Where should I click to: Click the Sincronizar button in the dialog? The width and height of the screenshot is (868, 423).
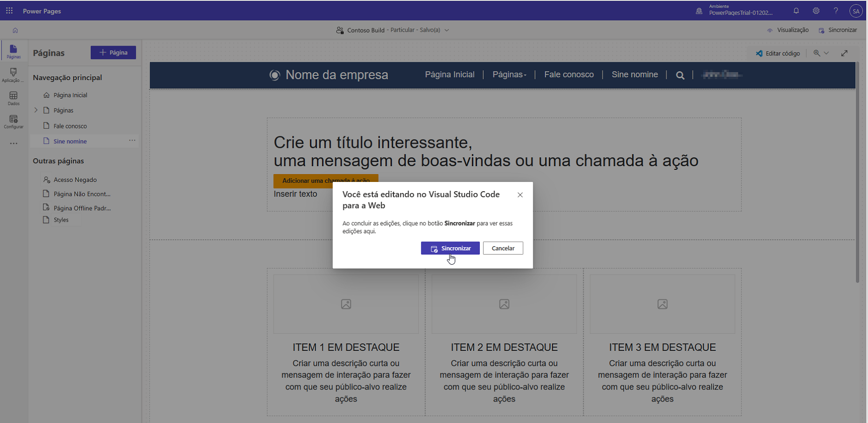[x=450, y=248]
